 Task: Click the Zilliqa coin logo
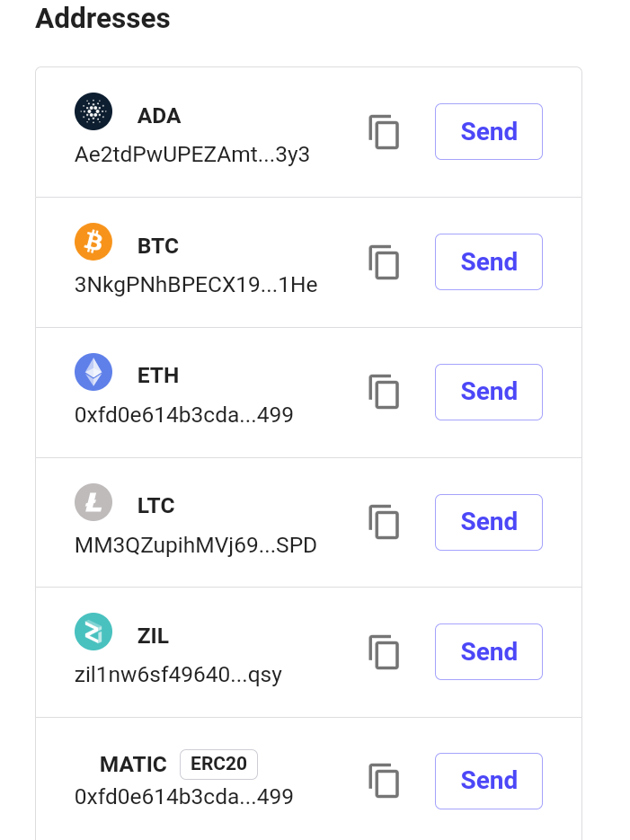point(93,632)
